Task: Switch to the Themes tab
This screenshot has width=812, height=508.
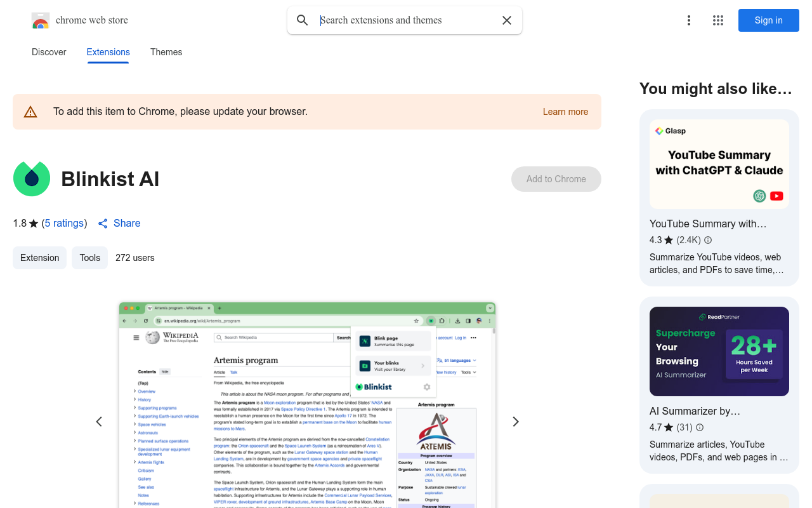Action: click(166, 52)
